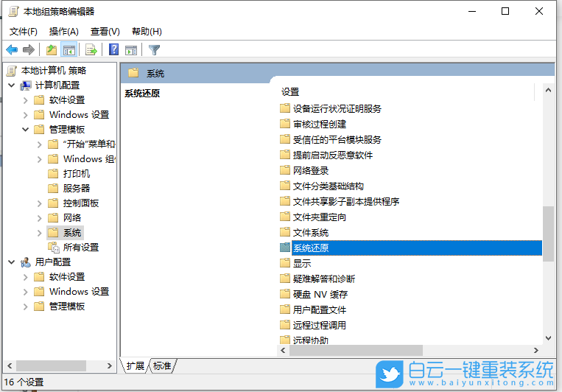The height and width of the screenshot is (392, 562).
Task: Click the folder icon beside 文件系统
Action: (x=285, y=232)
